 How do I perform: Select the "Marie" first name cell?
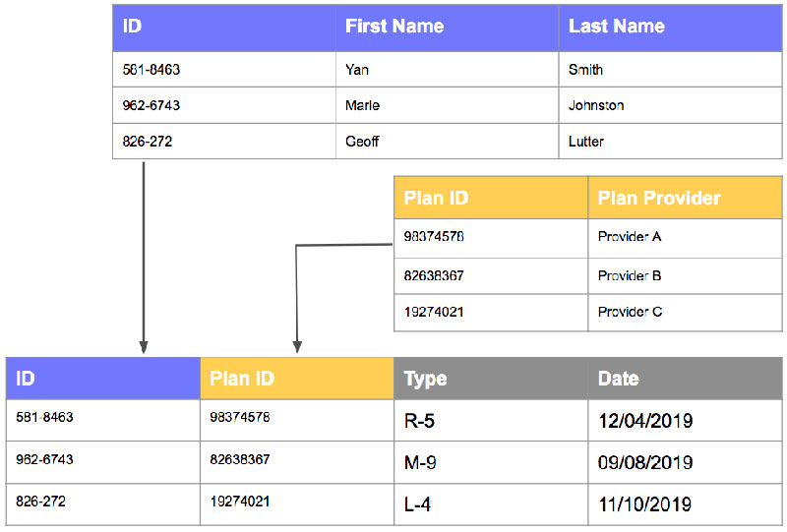coord(362,105)
